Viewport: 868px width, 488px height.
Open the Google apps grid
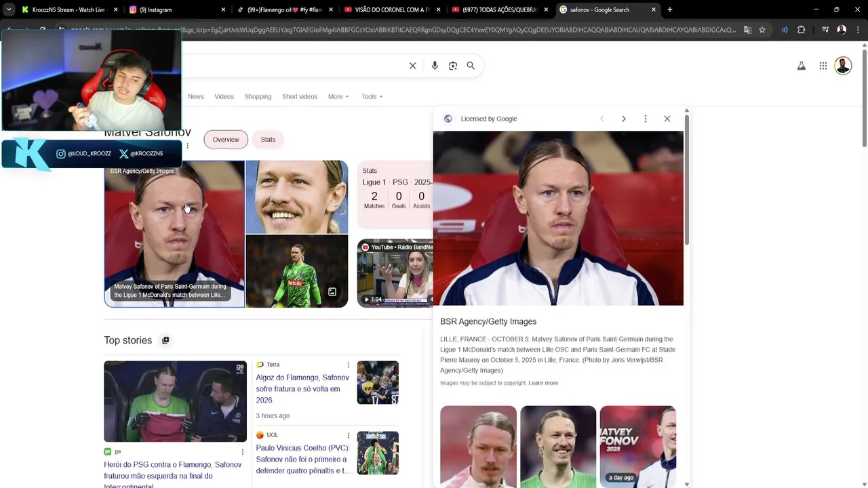point(823,66)
